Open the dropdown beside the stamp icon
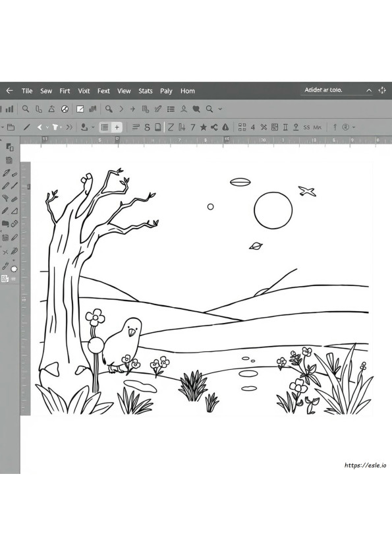 point(93,127)
